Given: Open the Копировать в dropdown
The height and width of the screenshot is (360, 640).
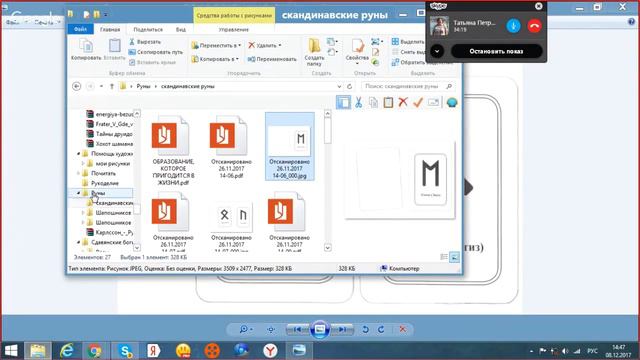Looking at the screenshot, I should (x=215, y=59).
